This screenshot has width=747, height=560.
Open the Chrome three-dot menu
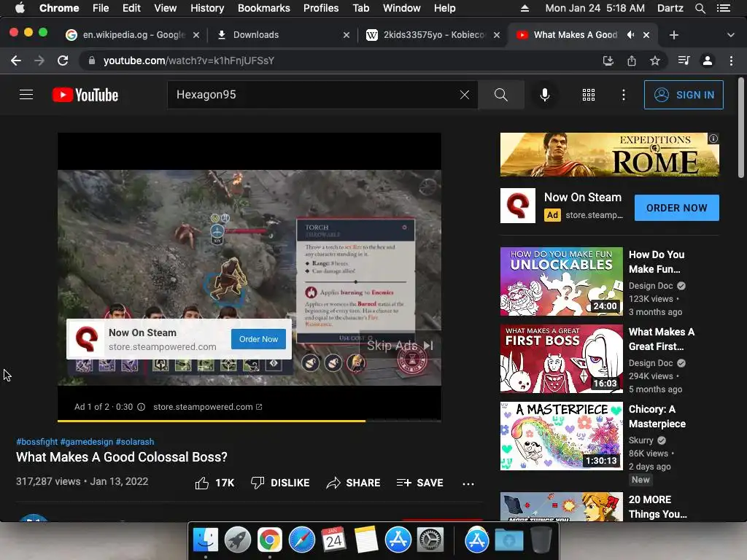[731, 61]
